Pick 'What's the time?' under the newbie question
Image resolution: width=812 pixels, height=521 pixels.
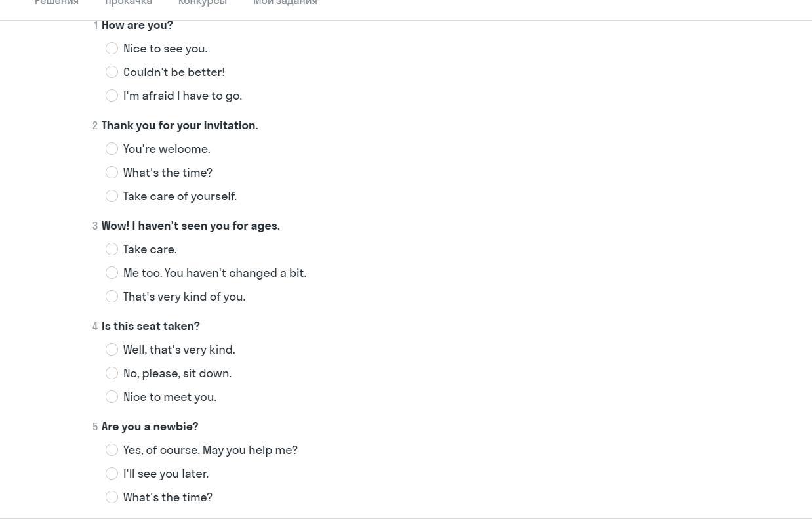[x=112, y=497]
